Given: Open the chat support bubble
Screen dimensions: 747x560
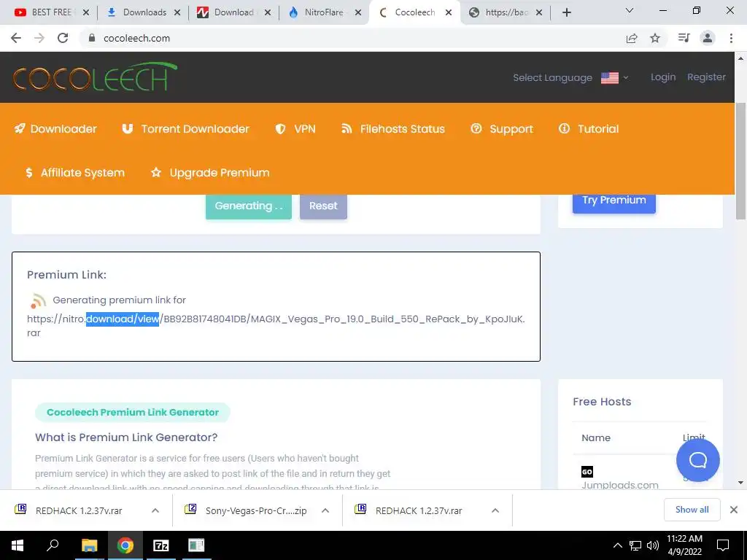Looking at the screenshot, I should (697, 460).
